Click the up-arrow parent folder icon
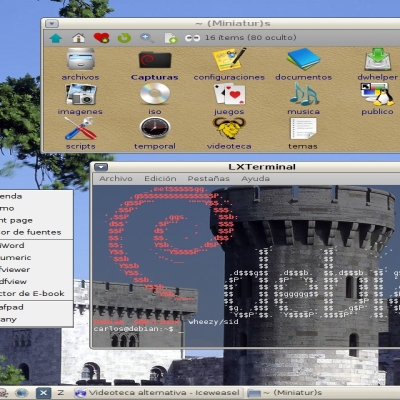The width and height of the screenshot is (400, 400). click(x=56, y=38)
